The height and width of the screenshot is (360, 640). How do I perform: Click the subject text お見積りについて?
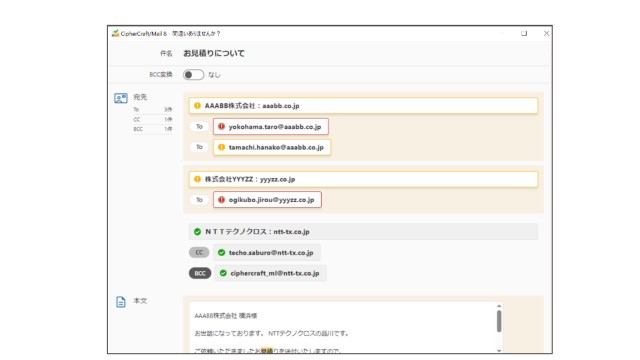click(x=214, y=53)
